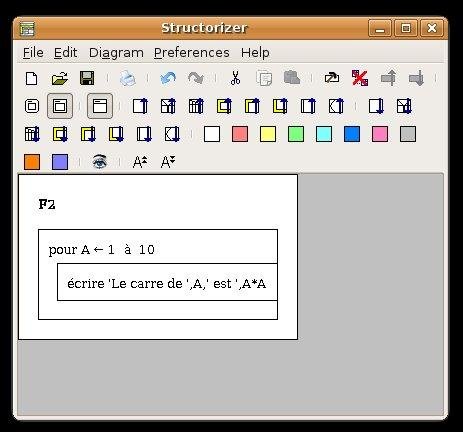Apply the white color swatch
Screen dimensions: 463x432
pos(212,134)
